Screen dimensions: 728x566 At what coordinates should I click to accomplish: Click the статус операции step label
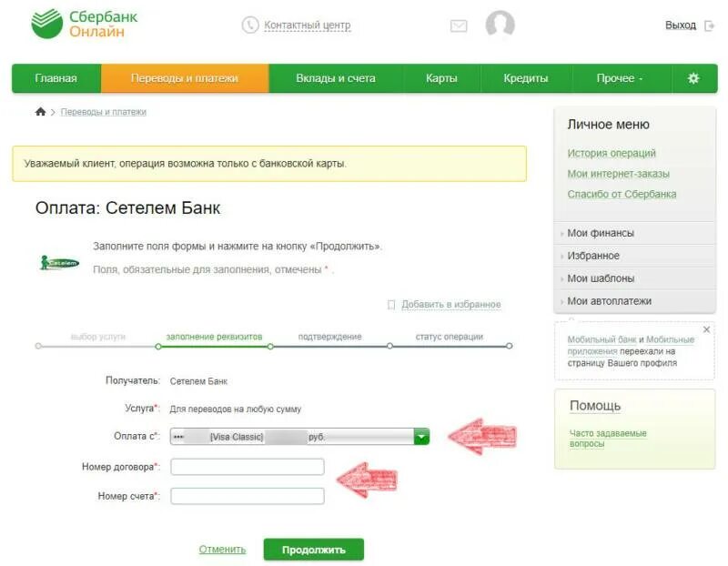449,337
